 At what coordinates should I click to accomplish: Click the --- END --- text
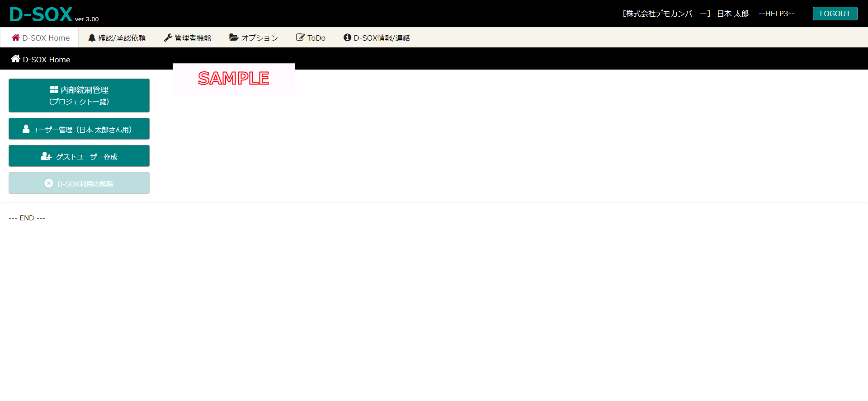click(x=27, y=218)
